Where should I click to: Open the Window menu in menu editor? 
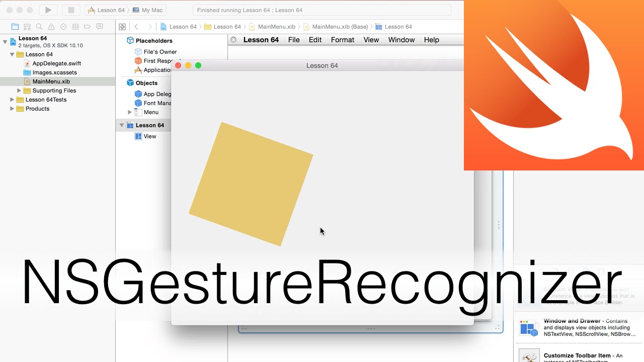401,40
